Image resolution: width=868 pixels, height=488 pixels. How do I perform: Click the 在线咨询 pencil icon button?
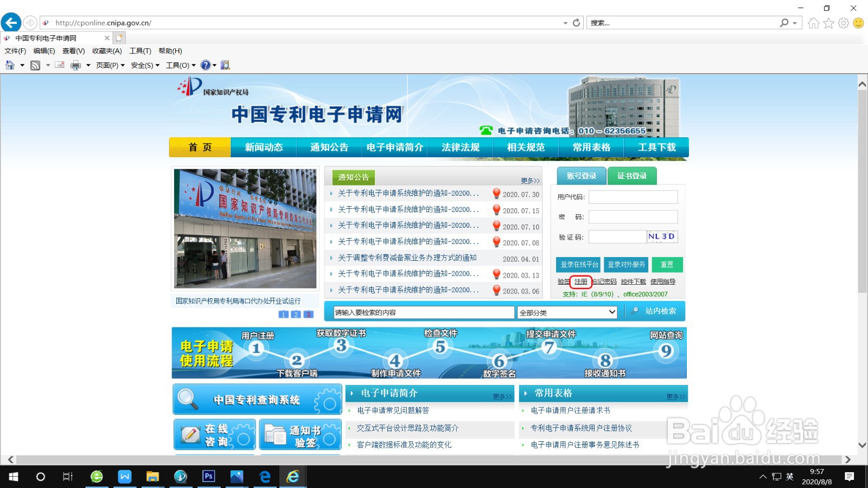(215, 434)
